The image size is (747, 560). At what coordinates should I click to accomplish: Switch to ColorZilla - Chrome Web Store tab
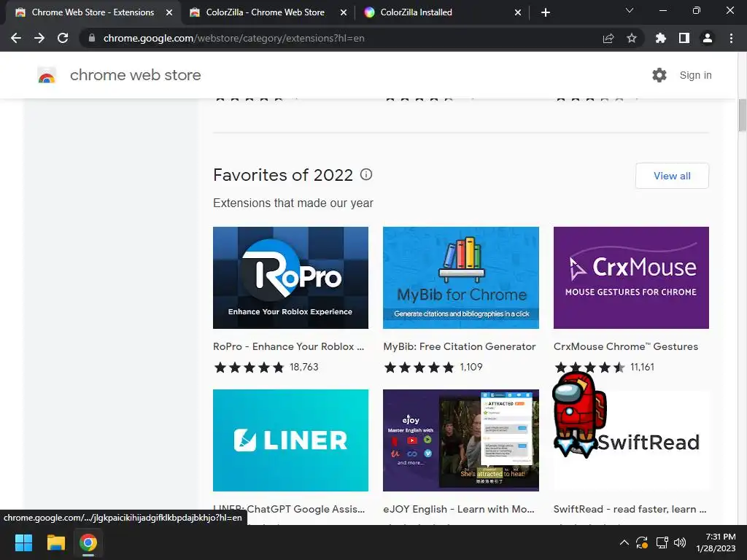coord(266,12)
